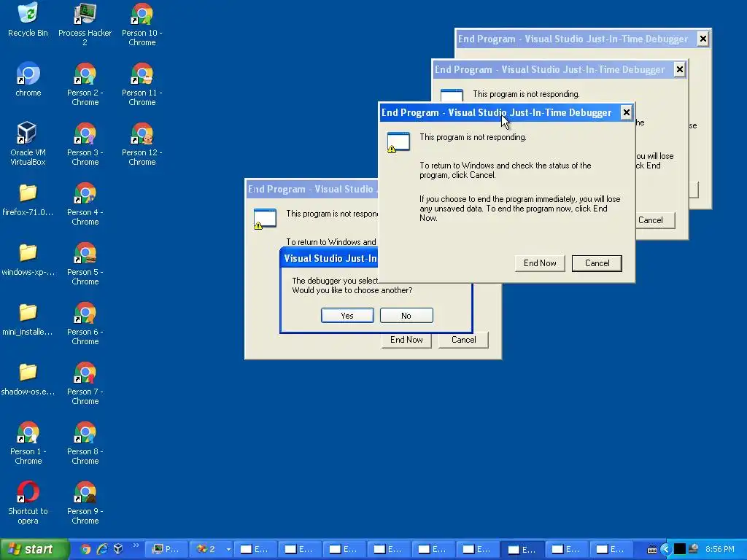Click the highlighted active End Program taskbar button
The image size is (747, 560).
pos(522,549)
